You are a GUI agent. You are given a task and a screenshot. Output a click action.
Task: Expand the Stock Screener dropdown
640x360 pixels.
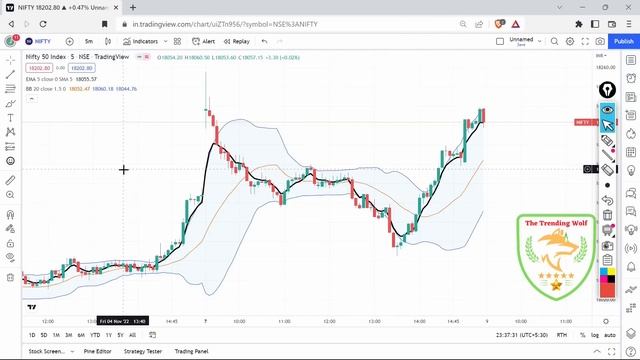point(72,351)
